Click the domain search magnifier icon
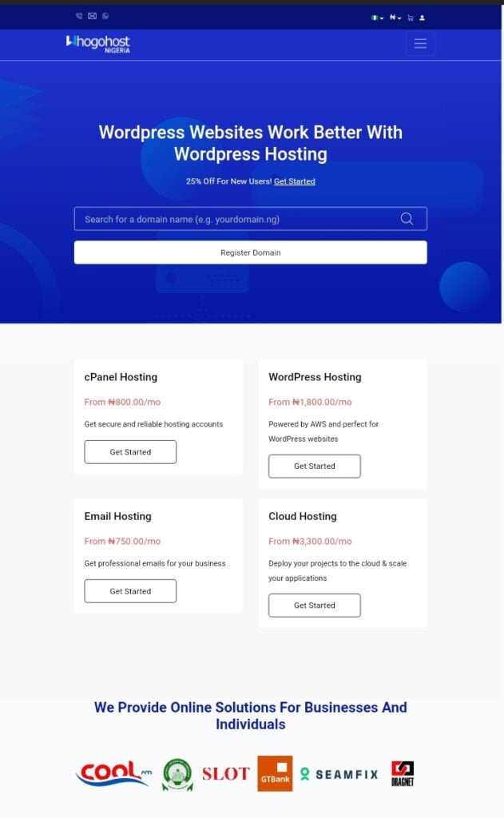This screenshot has width=504, height=818. click(407, 219)
